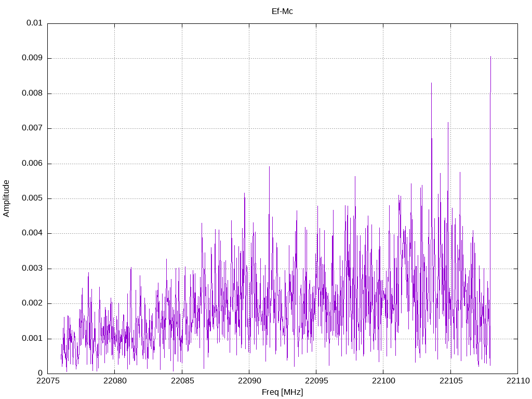Click the 0.005 y-axis tick label
The image size is (532, 399).
[32, 198]
